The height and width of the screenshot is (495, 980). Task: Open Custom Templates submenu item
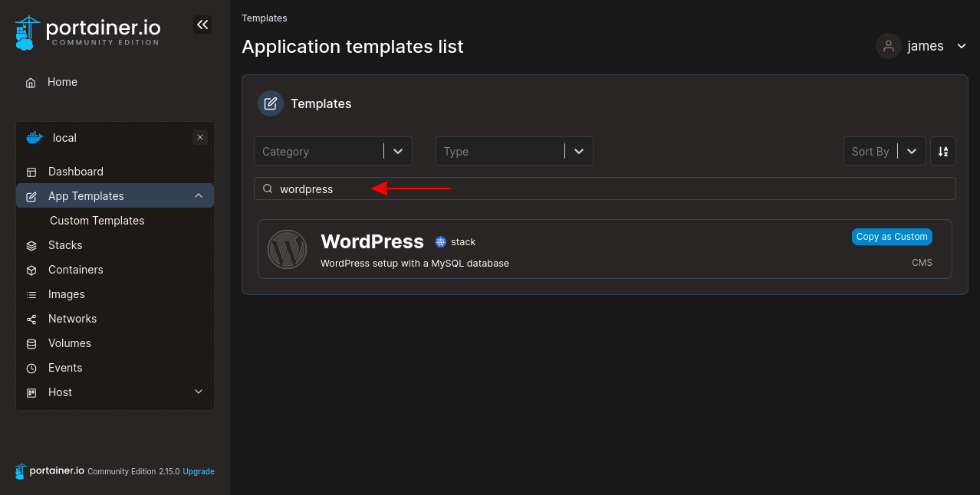click(97, 221)
